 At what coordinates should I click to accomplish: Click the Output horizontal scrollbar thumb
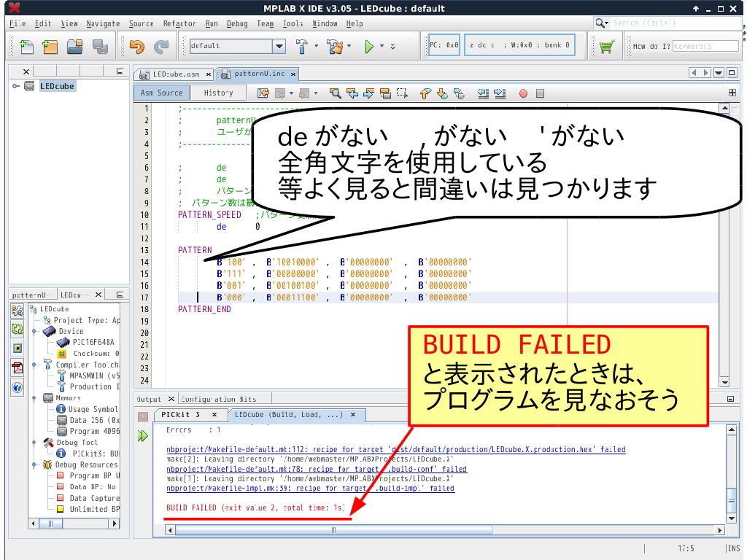(x=333, y=530)
